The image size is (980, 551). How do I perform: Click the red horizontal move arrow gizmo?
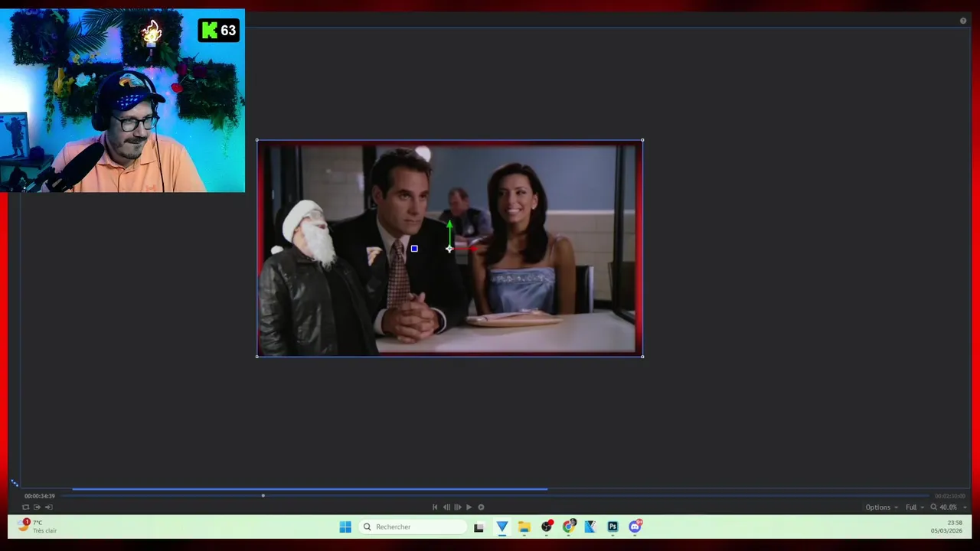(466, 248)
